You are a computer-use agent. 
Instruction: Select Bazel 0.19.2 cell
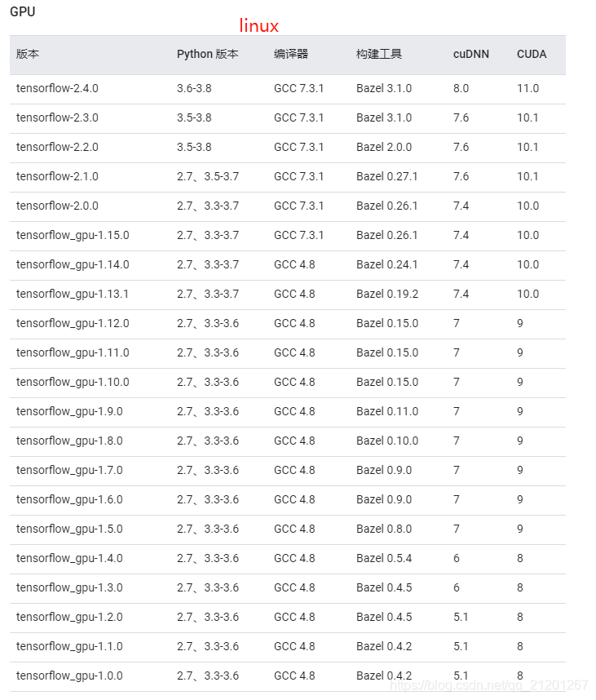[x=387, y=295]
